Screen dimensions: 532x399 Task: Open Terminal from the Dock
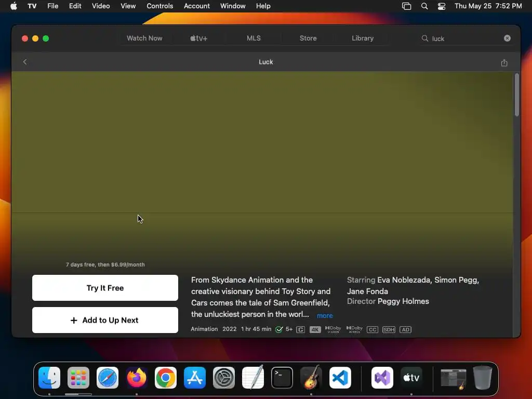tap(282, 378)
